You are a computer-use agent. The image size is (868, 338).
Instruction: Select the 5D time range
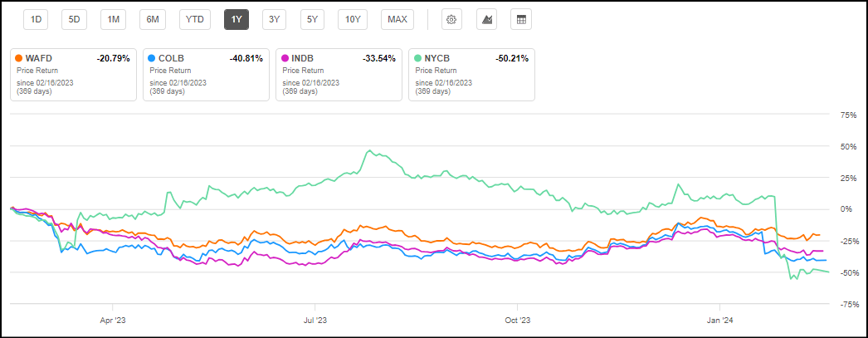(x=74, y=19)
